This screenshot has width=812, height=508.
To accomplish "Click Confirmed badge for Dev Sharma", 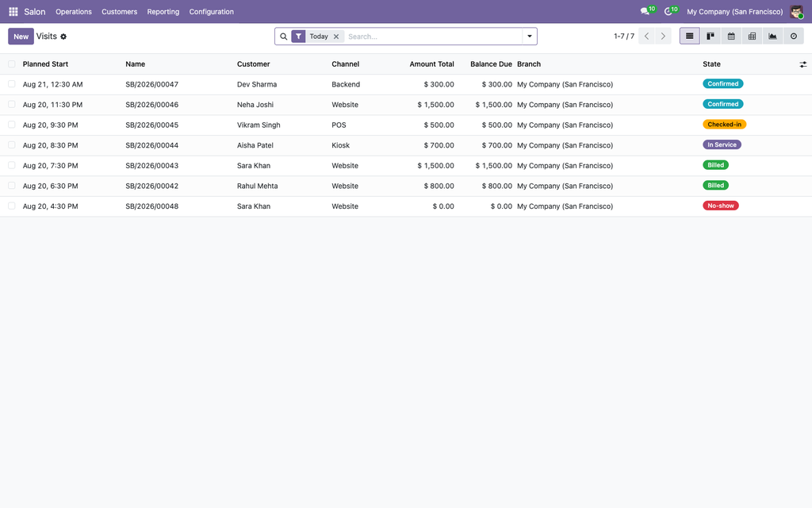I will [723, 83].
